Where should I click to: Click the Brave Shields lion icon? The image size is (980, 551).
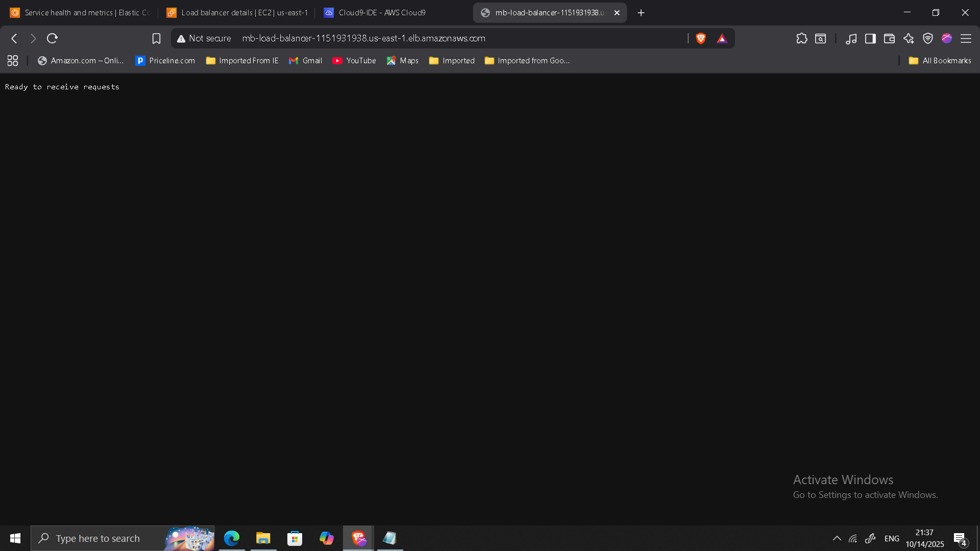tap(701, 38)
